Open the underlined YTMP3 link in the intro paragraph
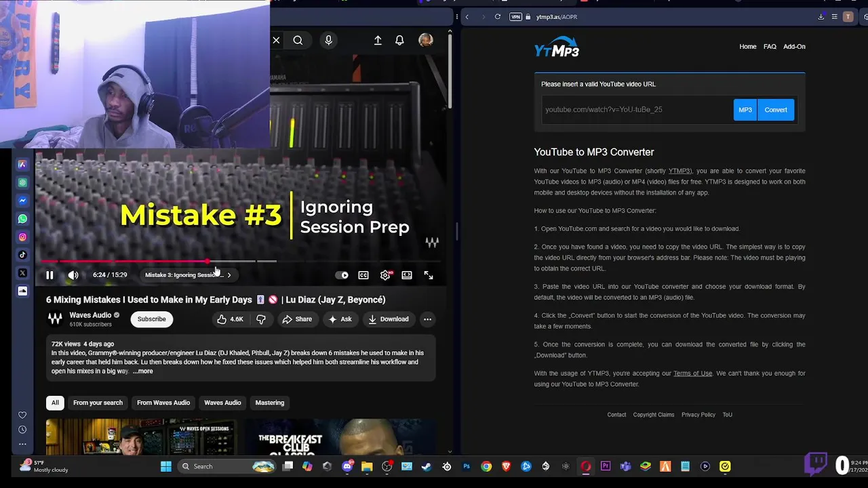The image size is (868, 488). 679,171
